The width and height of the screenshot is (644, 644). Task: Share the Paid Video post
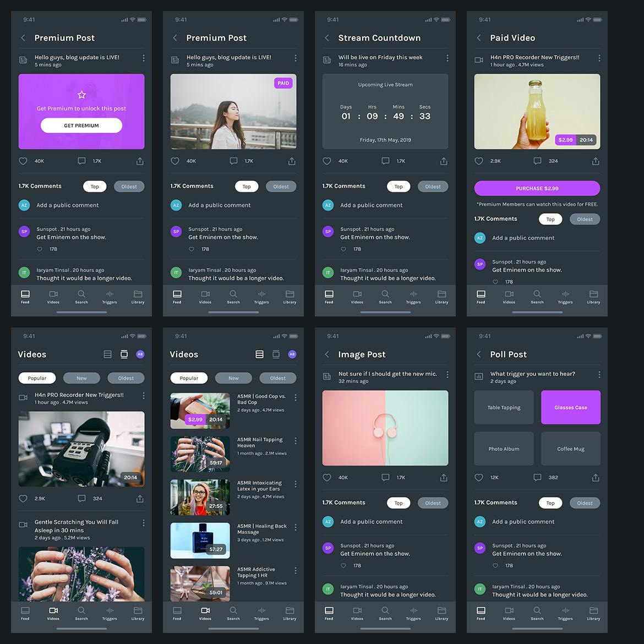[596, 161]
